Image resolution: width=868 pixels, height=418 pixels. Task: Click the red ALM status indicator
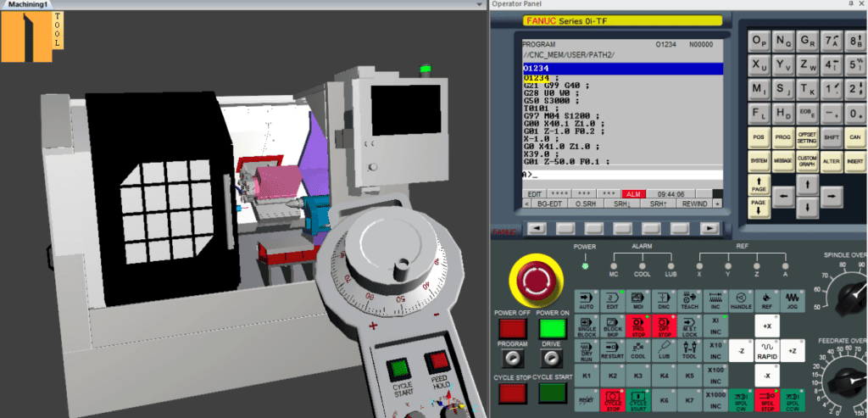pyautogui.click(x=633, y=194)
